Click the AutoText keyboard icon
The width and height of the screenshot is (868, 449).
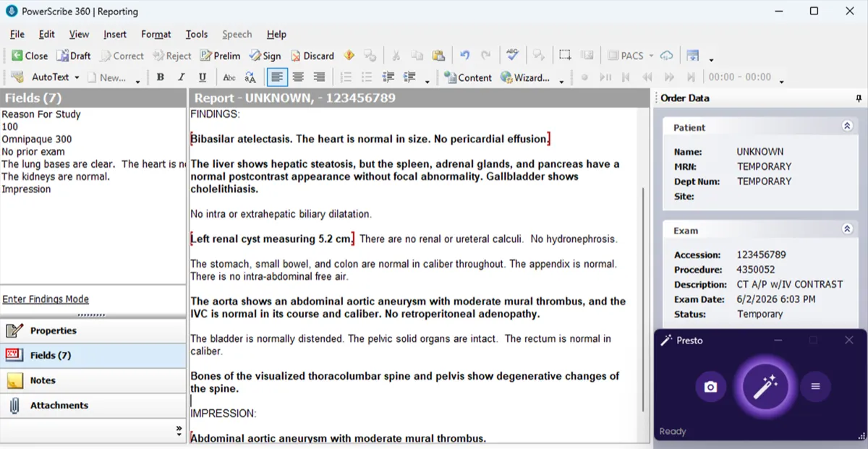17,77
